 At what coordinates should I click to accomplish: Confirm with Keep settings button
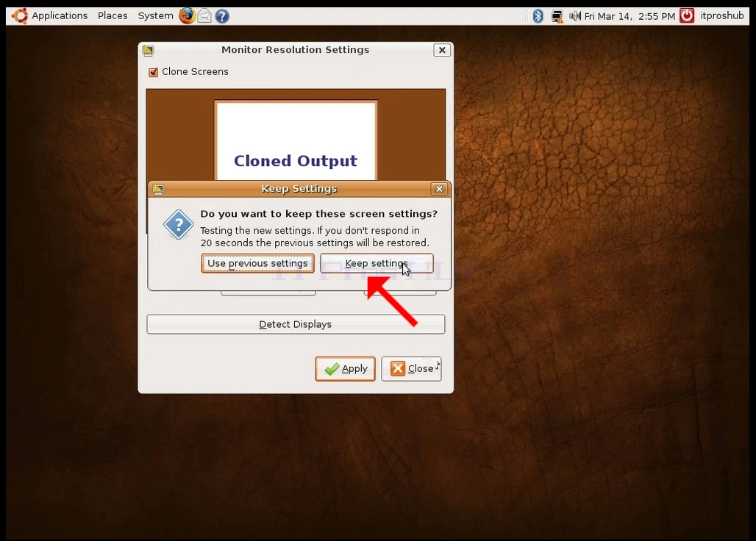pos(377,263)
